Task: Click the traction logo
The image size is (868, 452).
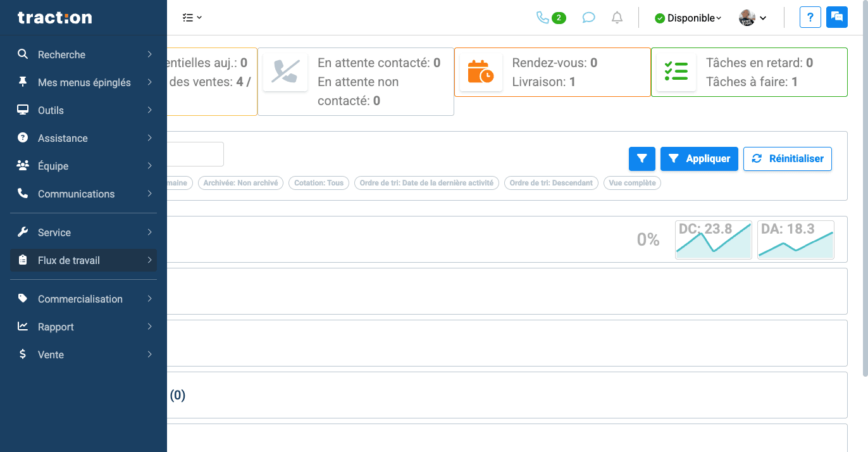Action: (55, 18)
